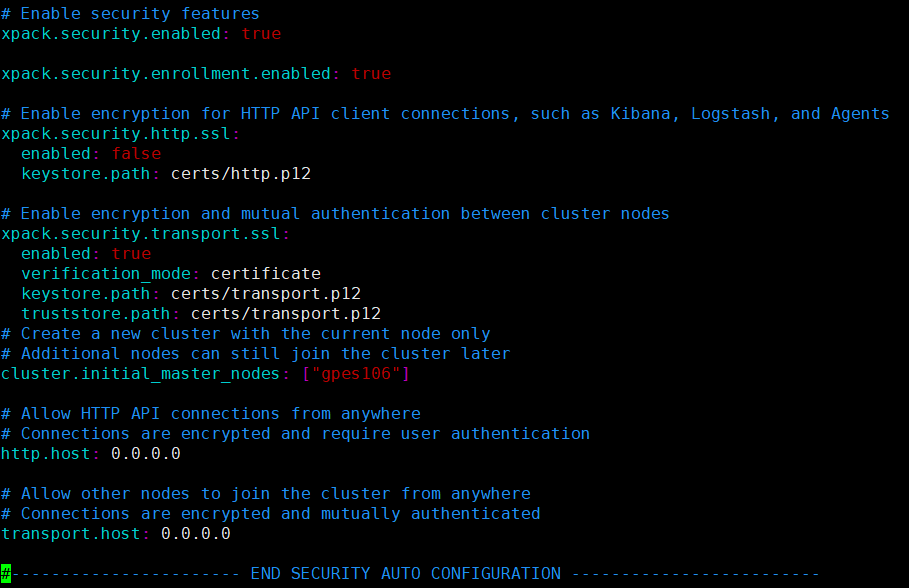Click the 'false' value under http.ssl
The width and height of the screenshot is (909, 588).
[136, 154]
